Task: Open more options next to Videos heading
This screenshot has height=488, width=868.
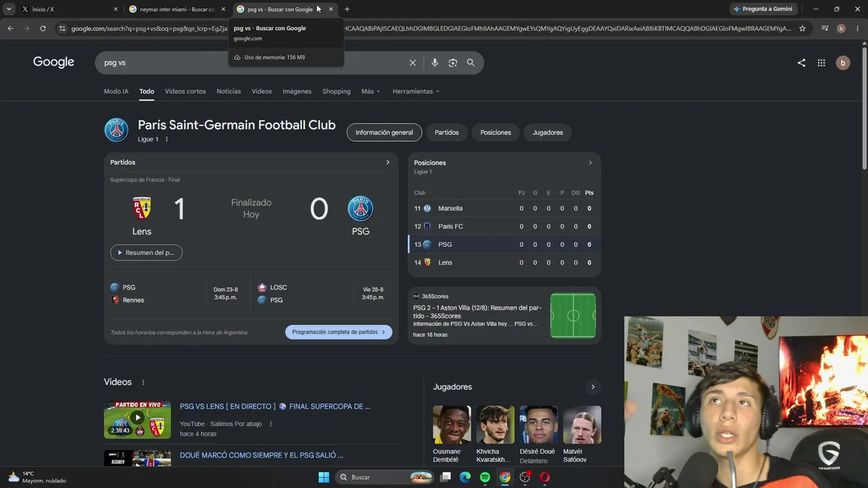Action: [143, 382]
